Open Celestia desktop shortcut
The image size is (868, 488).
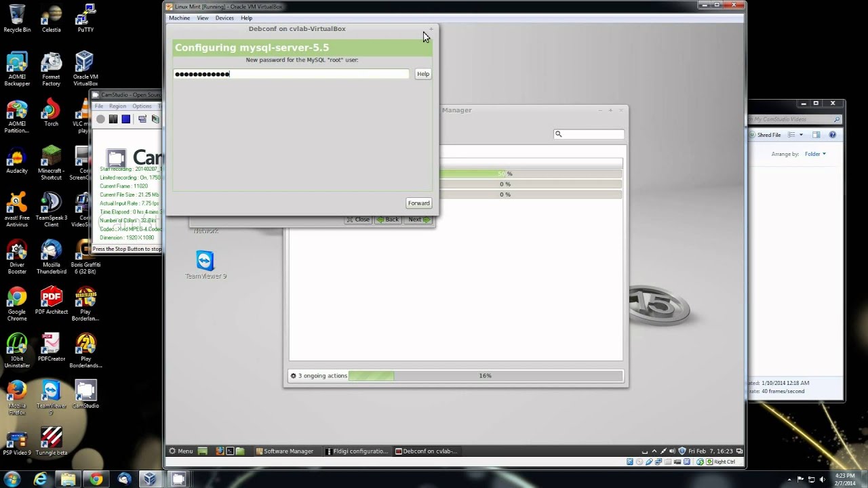(x=51, y=18)
